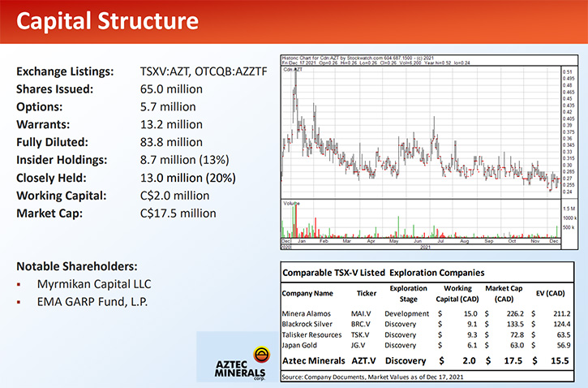Click the 'Blackrock Silver' company name

pyautogui.click(x=307, y=324)
